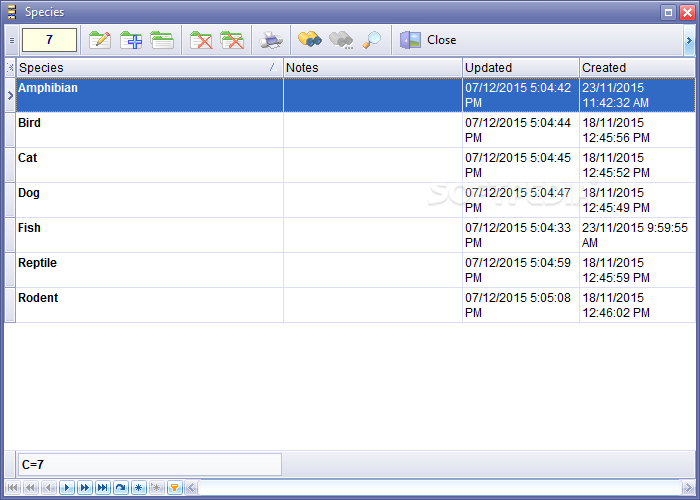
Task: Click the Created cell 23/11/2015 9:59:55 AM
Action: pyautogui.click(x=637, y=235)
